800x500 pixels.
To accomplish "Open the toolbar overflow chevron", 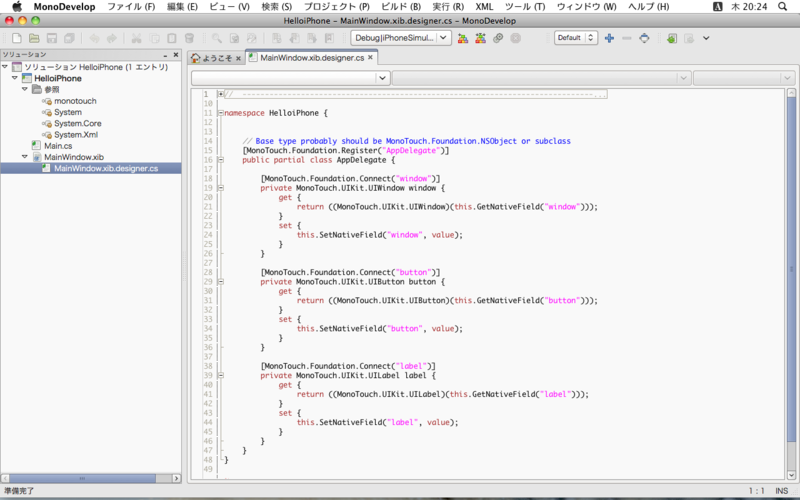I will [706, 38].
